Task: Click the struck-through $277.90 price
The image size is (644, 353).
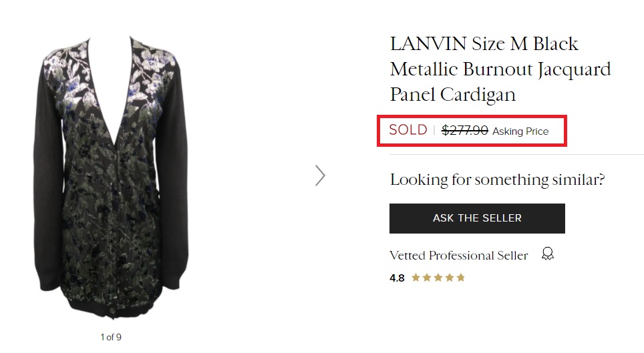Action: click(464, 131)
